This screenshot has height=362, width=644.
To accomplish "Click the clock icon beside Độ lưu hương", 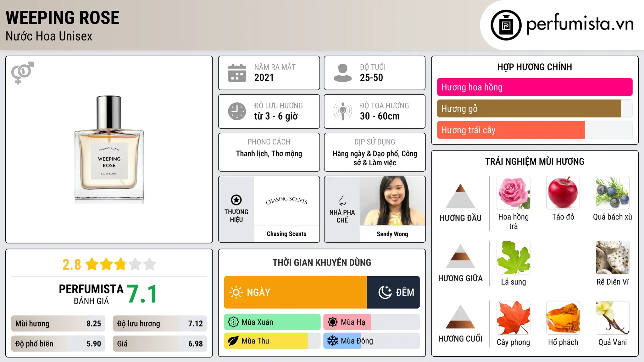I will (237, 111).
